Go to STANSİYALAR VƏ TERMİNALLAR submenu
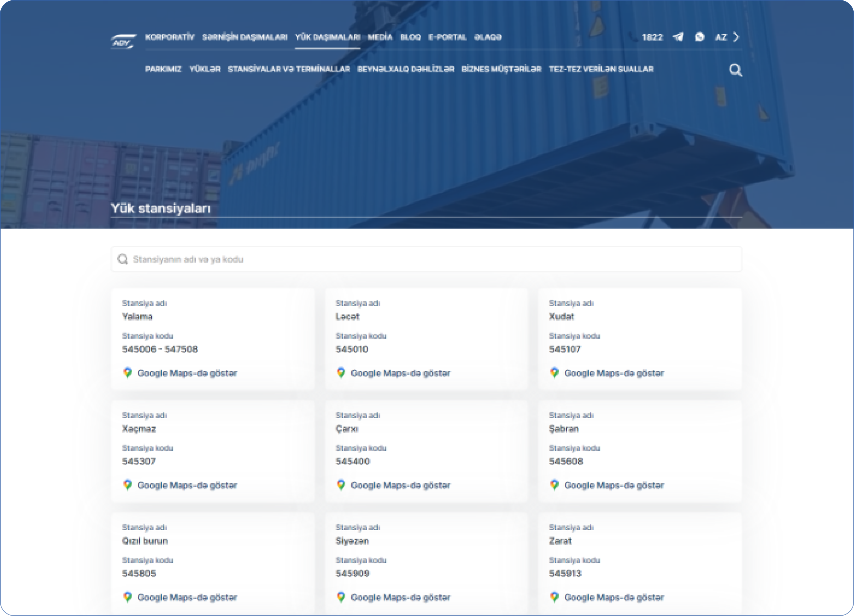Screen dimensions: 854x616 pyautogui.click(x=289, y=69)
